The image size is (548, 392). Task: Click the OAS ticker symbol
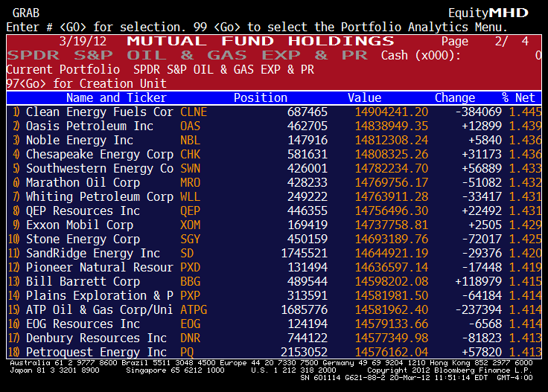click(190, 126)
